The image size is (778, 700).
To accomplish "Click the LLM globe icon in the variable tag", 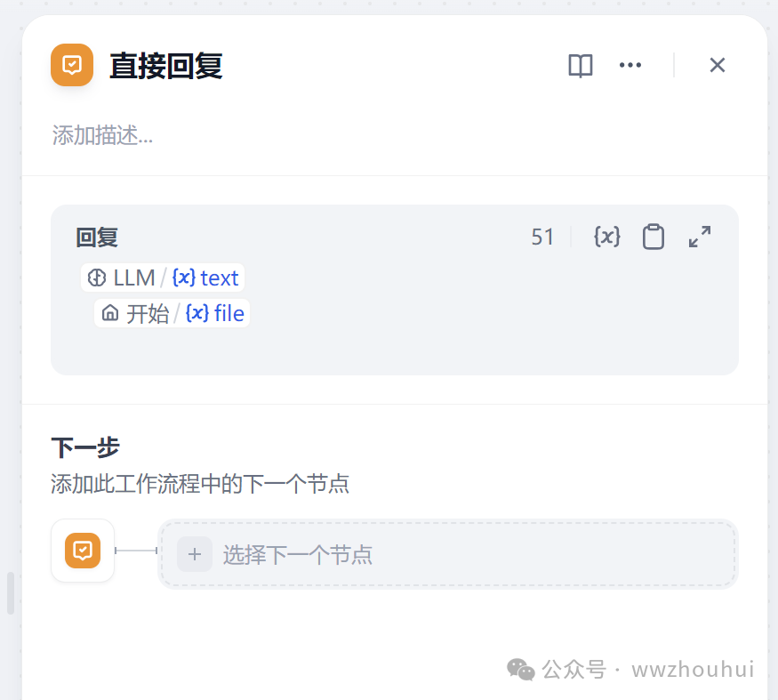I will click(x=96, y=278).
